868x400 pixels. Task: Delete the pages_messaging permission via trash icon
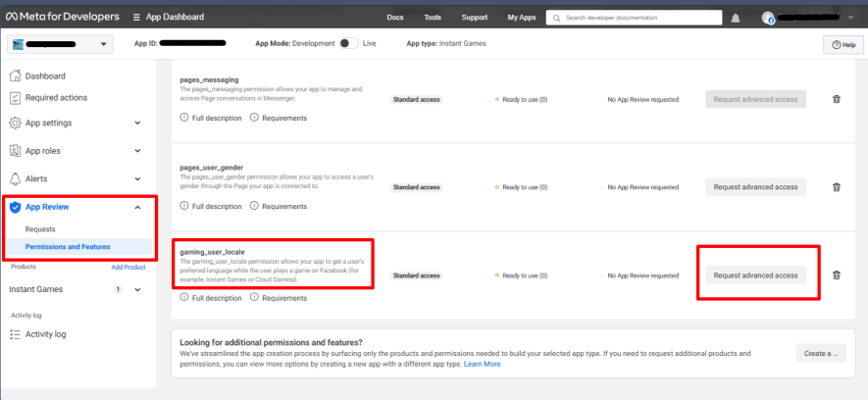pyautogui.click(x=837, y=99)
